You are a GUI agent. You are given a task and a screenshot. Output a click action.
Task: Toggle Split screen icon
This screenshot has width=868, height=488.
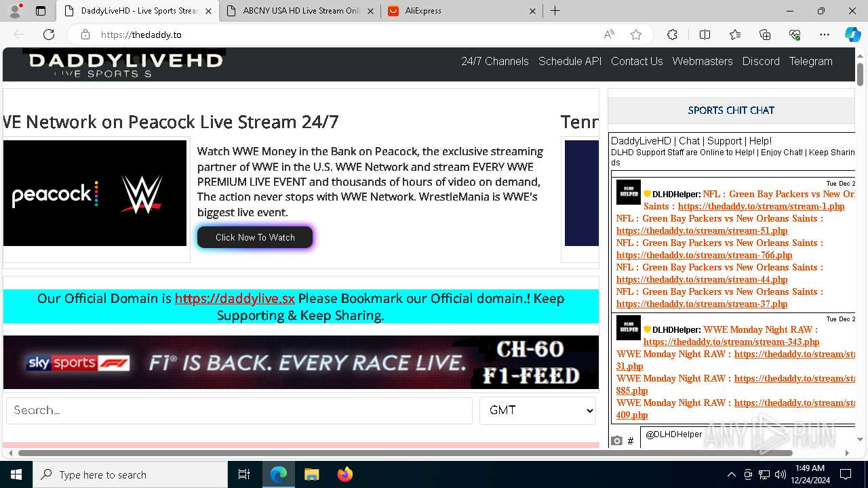[705, 35]
